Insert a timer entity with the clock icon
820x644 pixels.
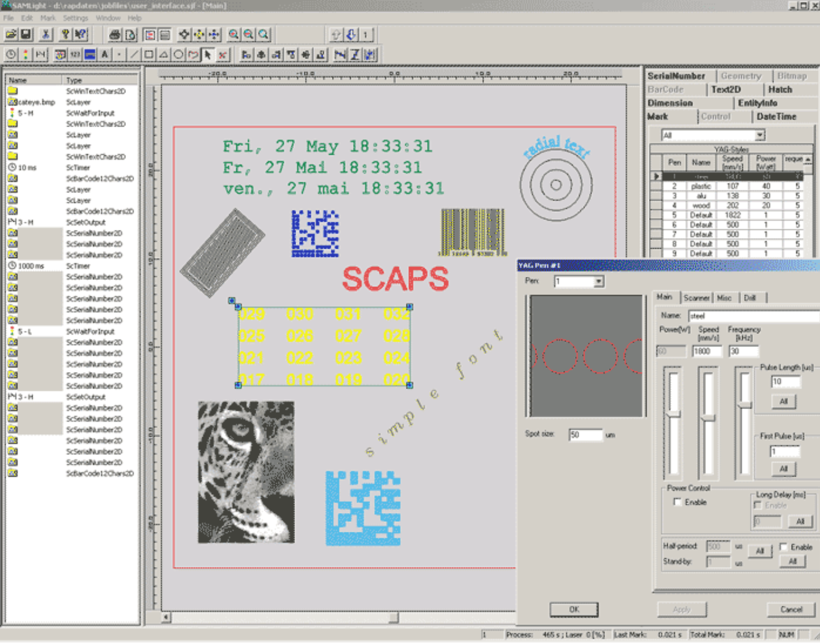pyautogui.click(x=11, y=55)
